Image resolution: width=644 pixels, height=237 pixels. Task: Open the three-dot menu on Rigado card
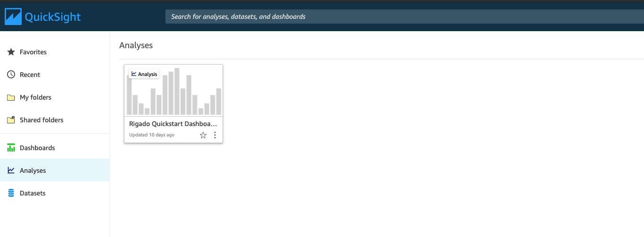click(215, 135)
